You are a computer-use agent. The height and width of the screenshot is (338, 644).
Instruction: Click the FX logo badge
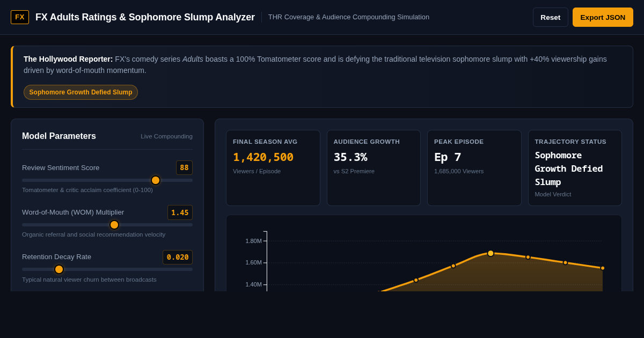[20, 17]
